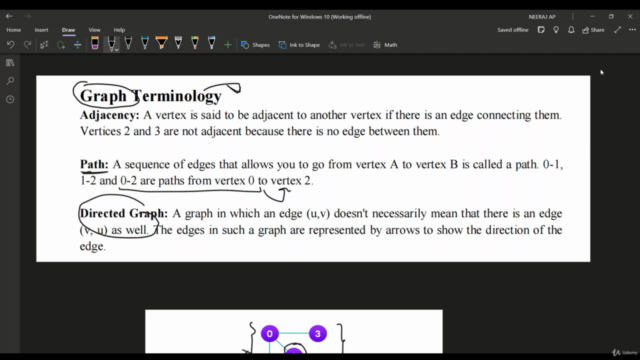Open the View tab
640x360 pixels.
[x=94, y=30]
